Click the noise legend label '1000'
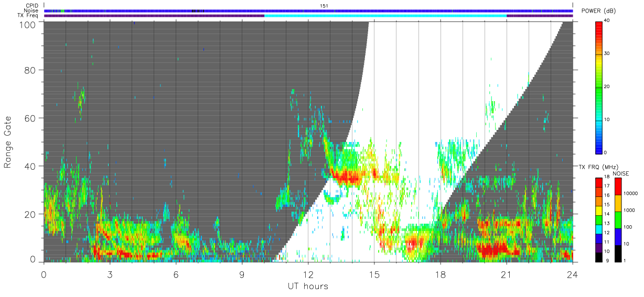Viewport: 644px width, 297px height. (629, 210)
